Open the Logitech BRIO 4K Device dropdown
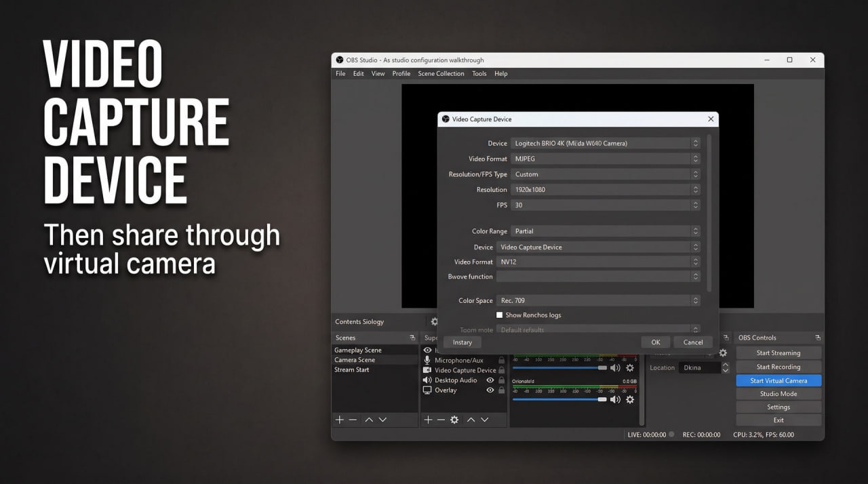The width and height of the screenshot is (868, 484). coord(605,143)
